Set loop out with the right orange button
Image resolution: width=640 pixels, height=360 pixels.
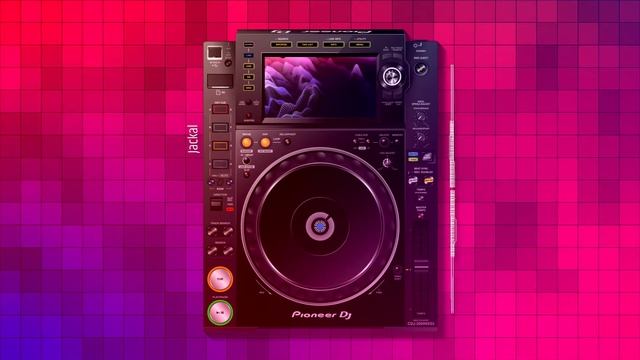(265, 142)
